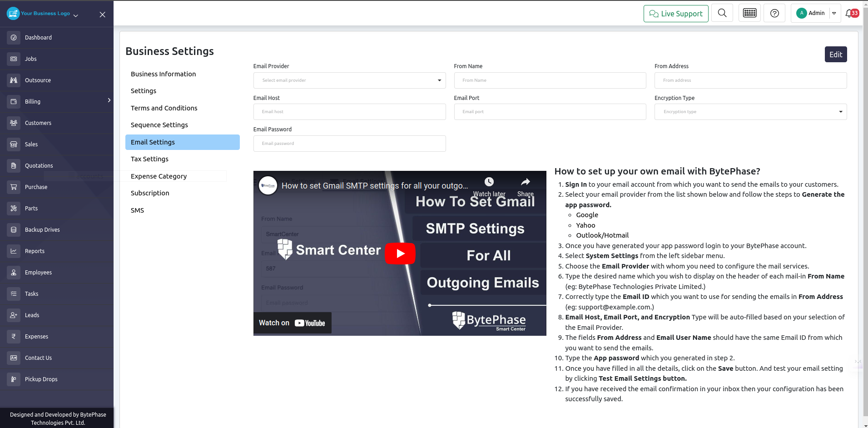Click the From Name input field
The width and height of the screenshot is (868, 428).
[550, 80]
